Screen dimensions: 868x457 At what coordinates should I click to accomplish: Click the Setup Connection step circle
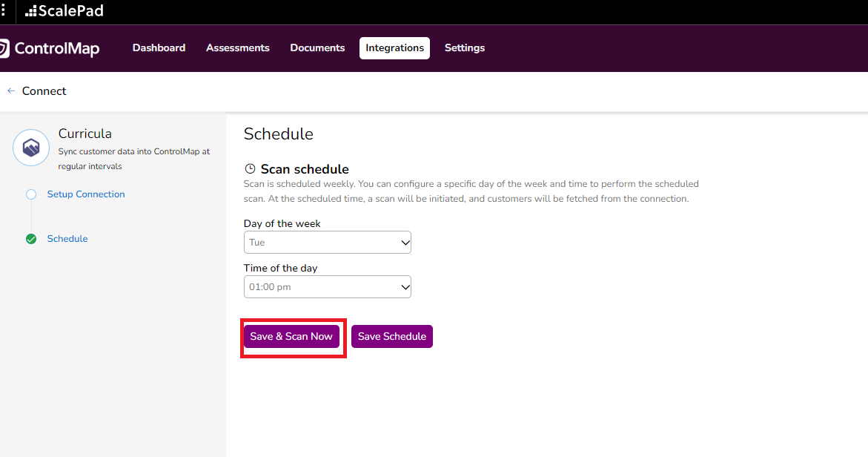[30, 194]
